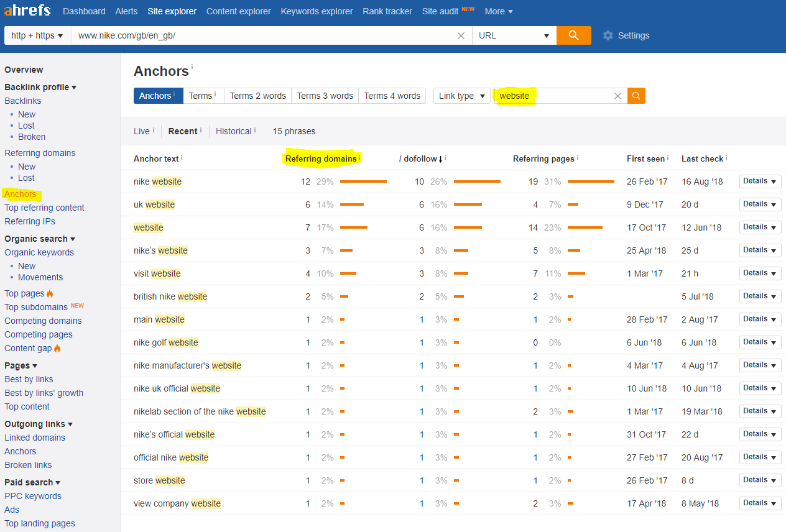Switch to the Live results view
This screenshot has height=532, width=786.
(x=140, y=131)
